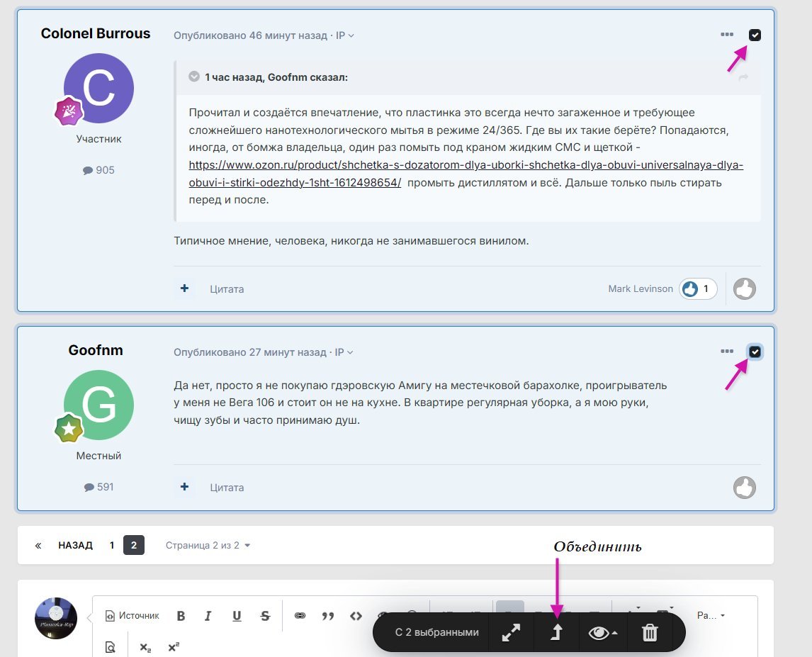Click the split posts expand-arrows icon
812x657 pixels.
click(511, 633)
